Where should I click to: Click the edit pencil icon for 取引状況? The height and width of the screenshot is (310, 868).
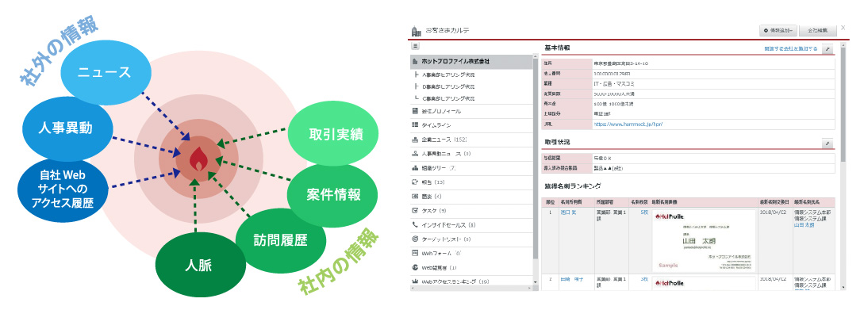pos(828,144)
